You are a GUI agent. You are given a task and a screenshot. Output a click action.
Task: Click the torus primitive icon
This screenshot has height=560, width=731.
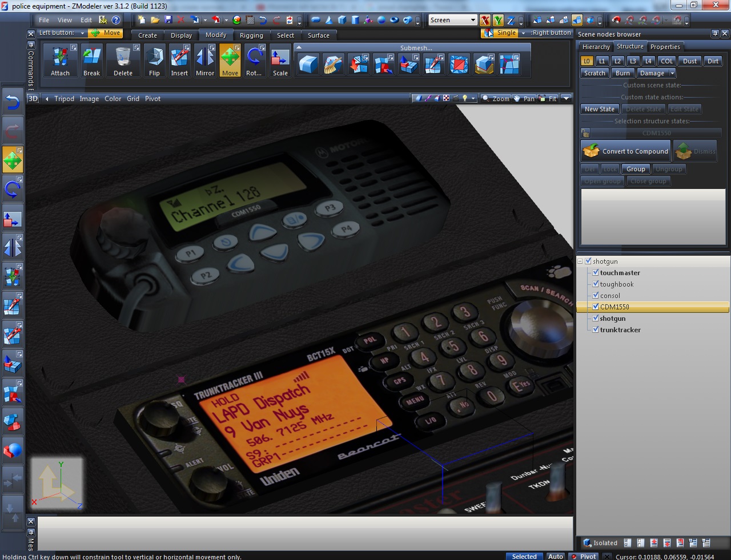pos(394,20)
